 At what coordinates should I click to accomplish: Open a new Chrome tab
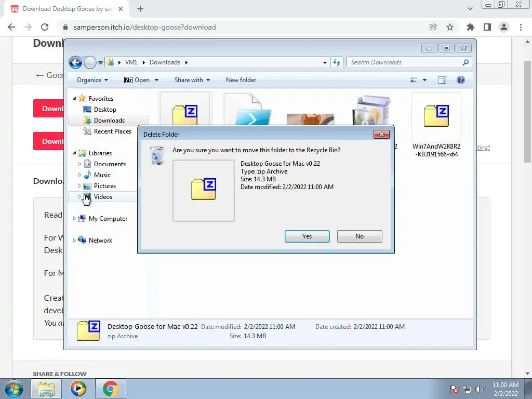[x=140, y=9]
